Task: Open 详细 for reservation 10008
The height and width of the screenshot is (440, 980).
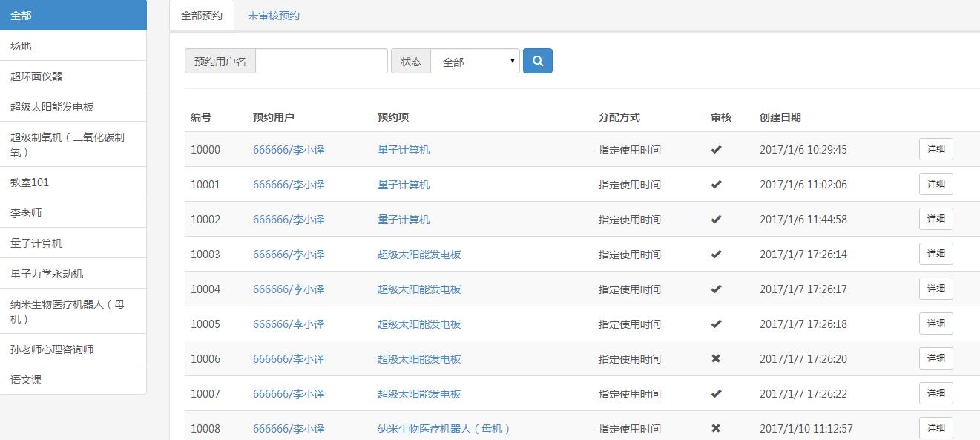Action: [x=936, y=428]
